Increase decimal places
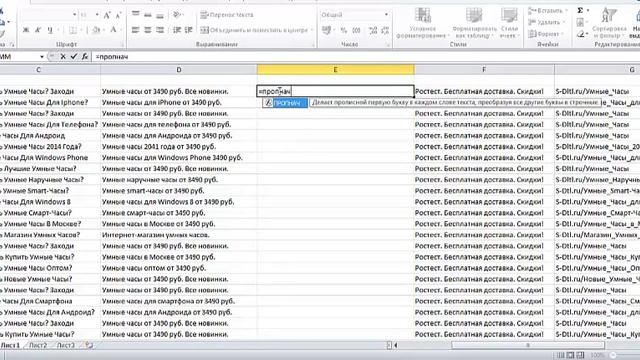This screenshot has width=640, height=360. [x=373, y=30]
